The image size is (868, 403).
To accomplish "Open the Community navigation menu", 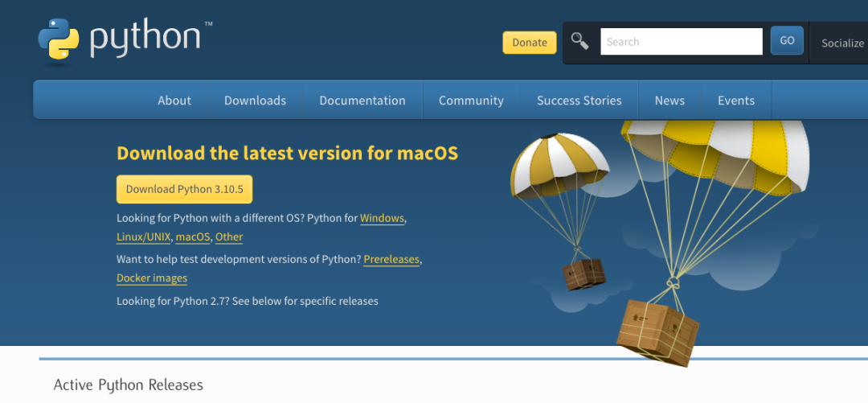I will click(x=471, y=101).
